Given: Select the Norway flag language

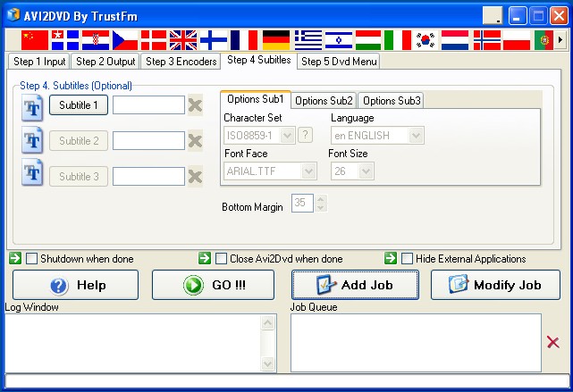Looking at the screenshot, I should 487,40.
